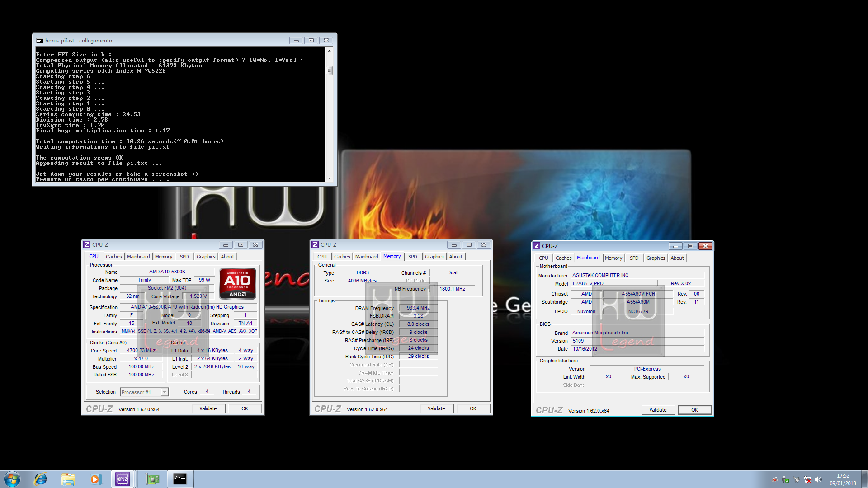Maximize the hexus_pifast console window
Image resolution: width=868 pixels, height=488 pixels.
311,41
